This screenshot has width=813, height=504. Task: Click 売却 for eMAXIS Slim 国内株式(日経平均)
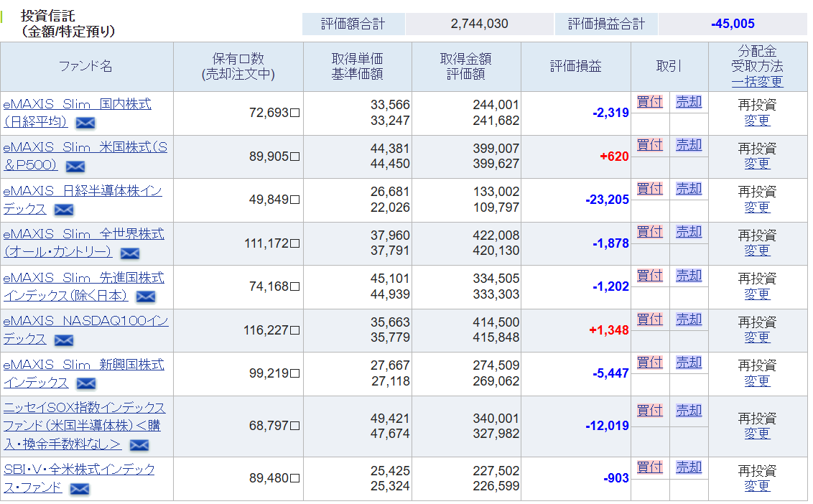click(689, 102)
